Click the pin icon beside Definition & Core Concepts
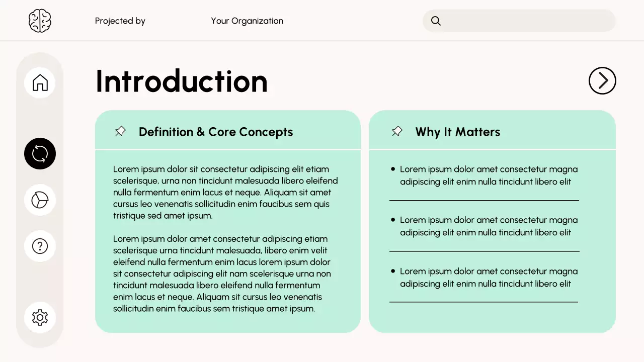This screenshot has height=362, width=644. click(120, 132)
